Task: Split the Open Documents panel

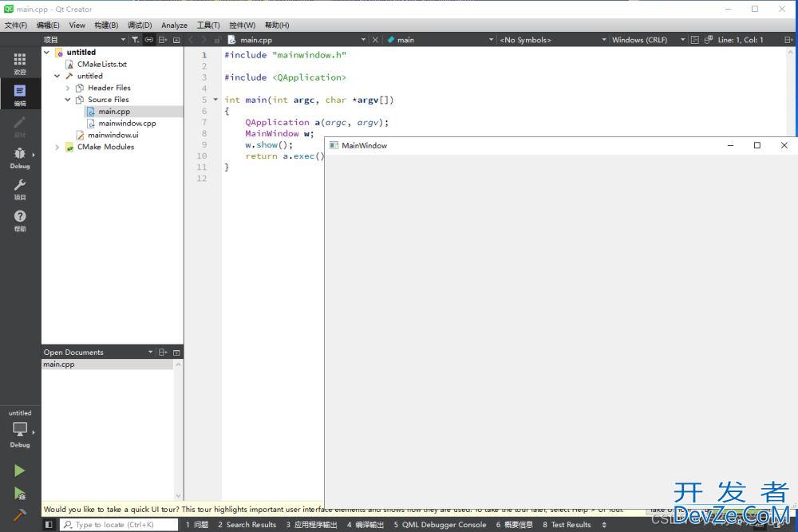Action: (x=162, y=352)
